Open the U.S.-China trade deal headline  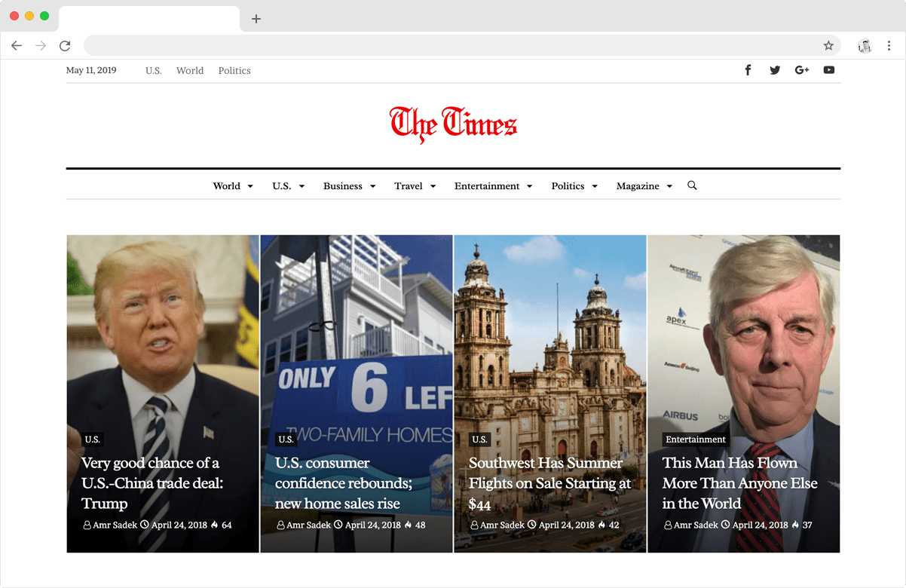pos(152,483)
